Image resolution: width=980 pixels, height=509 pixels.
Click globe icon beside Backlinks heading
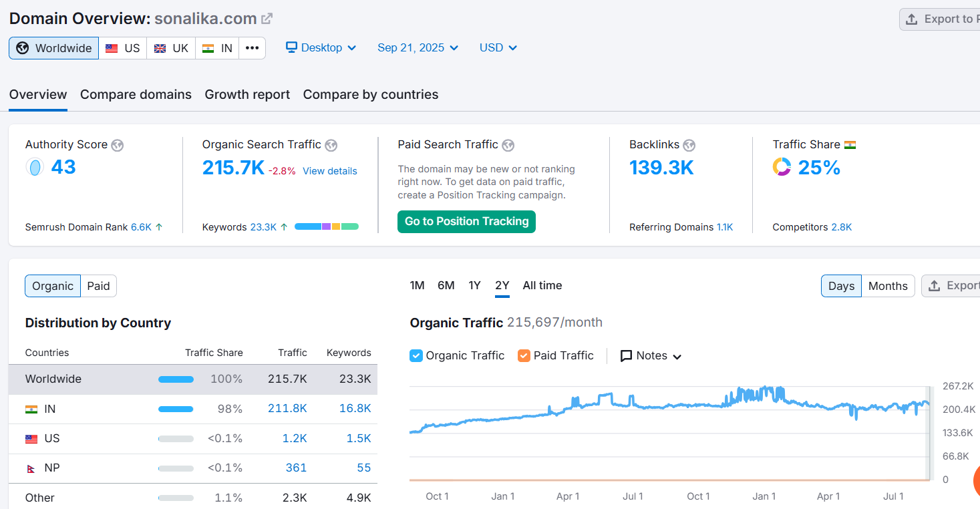(689, 145)
